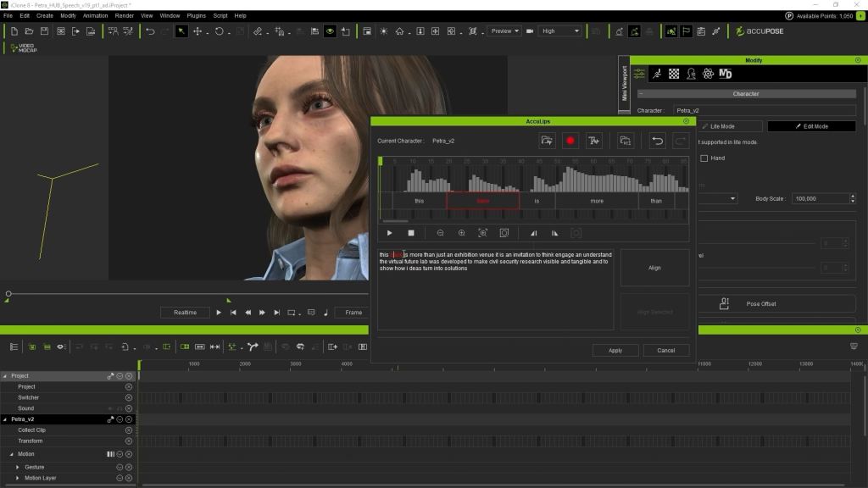Collapse the Project track group

[5, 376]
